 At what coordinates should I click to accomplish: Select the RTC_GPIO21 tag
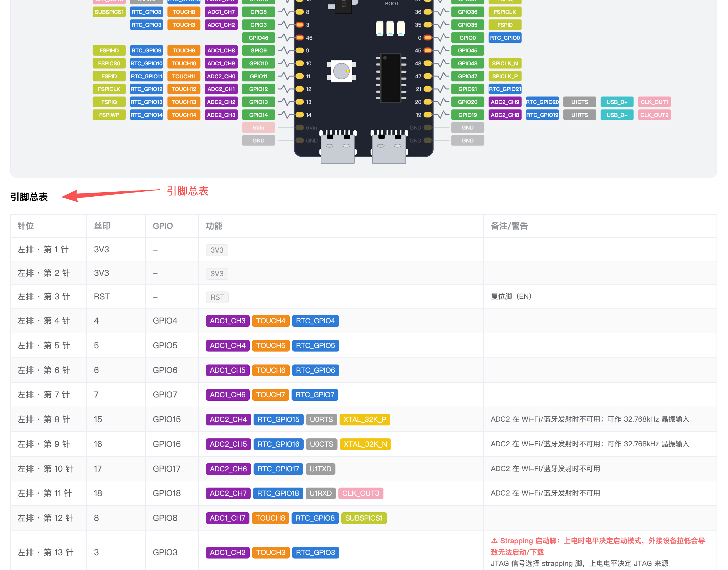coord(505,89)
